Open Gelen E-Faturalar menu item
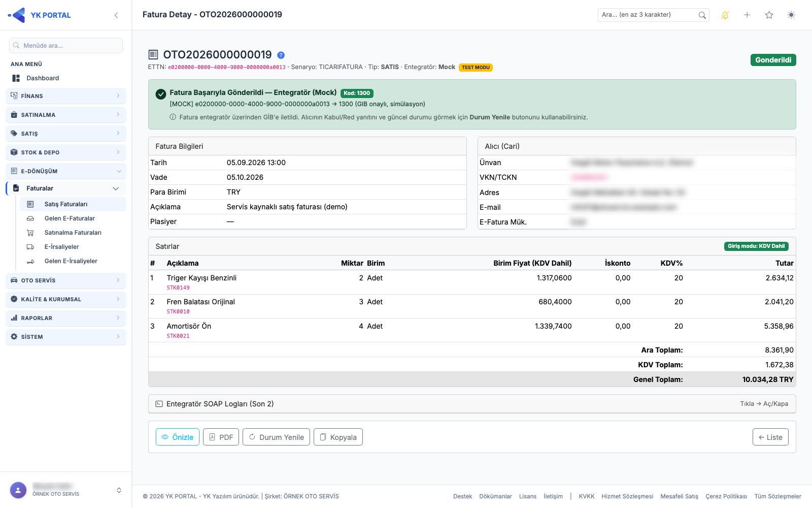Image resolution: width=812 pixels, height=508 pixels. tap(73, 218)
